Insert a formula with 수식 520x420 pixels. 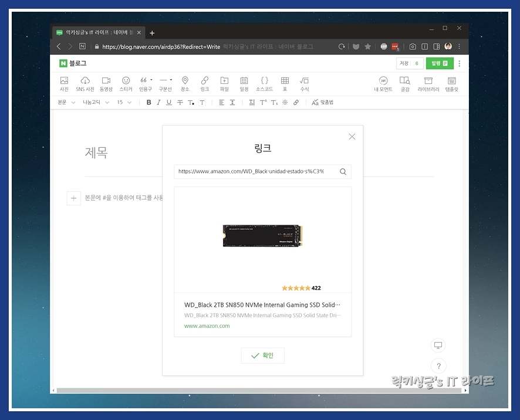click(305, 84)
